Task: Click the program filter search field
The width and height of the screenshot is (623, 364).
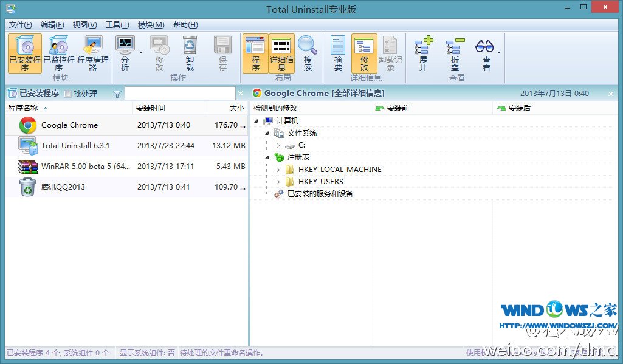Action: click(x=179, y=94)
